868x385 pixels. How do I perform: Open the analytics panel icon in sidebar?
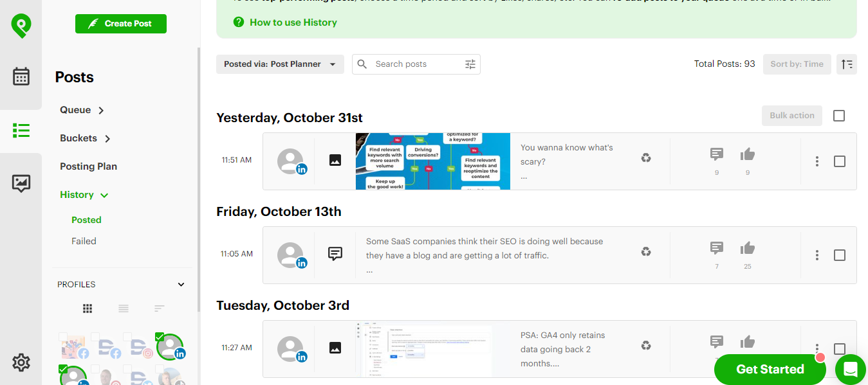point(21,183)
